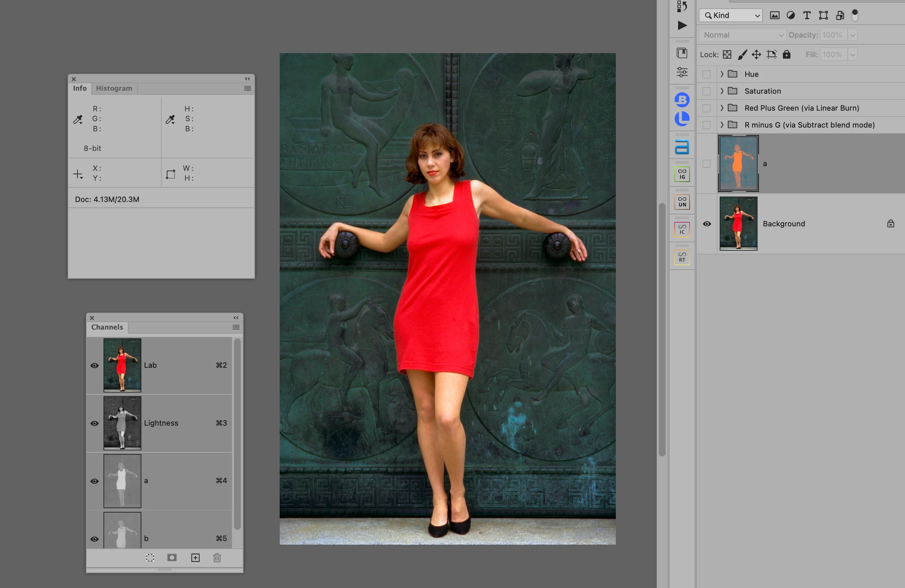Image resolution: width=905 pixels, height=588 pixels.
Task: Click the Play action button
Action: [x=682, y=25]
